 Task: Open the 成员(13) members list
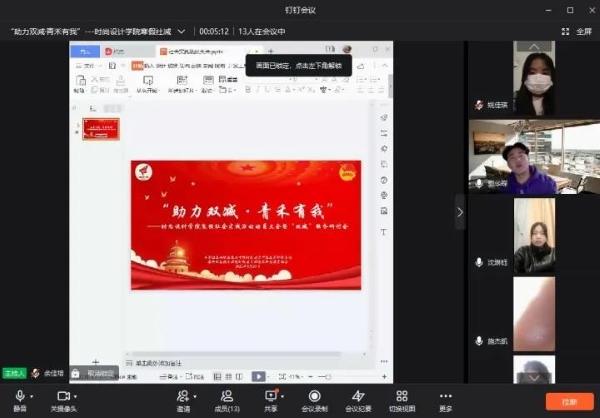pos(227,397)
